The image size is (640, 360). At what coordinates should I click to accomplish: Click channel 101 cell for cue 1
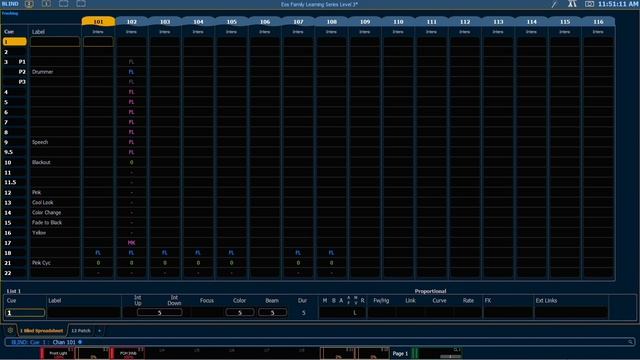[98, 42]
